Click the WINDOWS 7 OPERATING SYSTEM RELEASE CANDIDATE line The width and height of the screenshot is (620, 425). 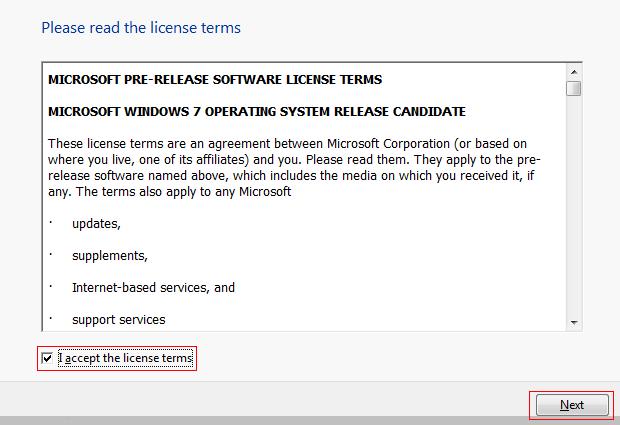pos(257,110)
